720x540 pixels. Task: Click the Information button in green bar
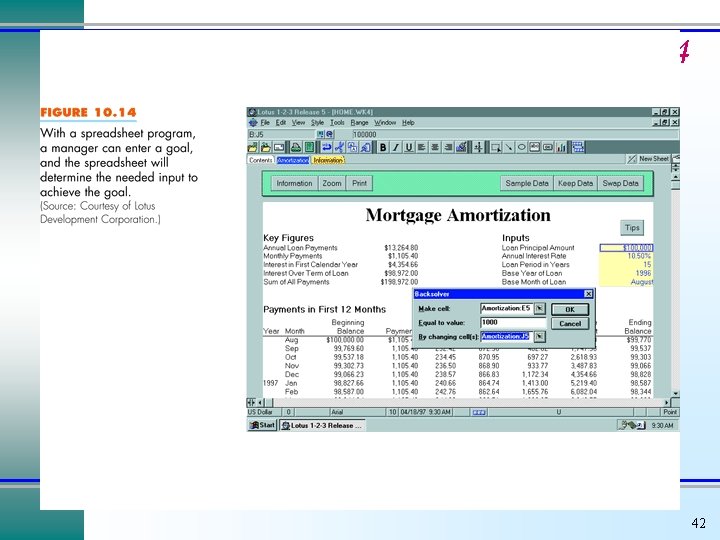[x=294, y=183]
